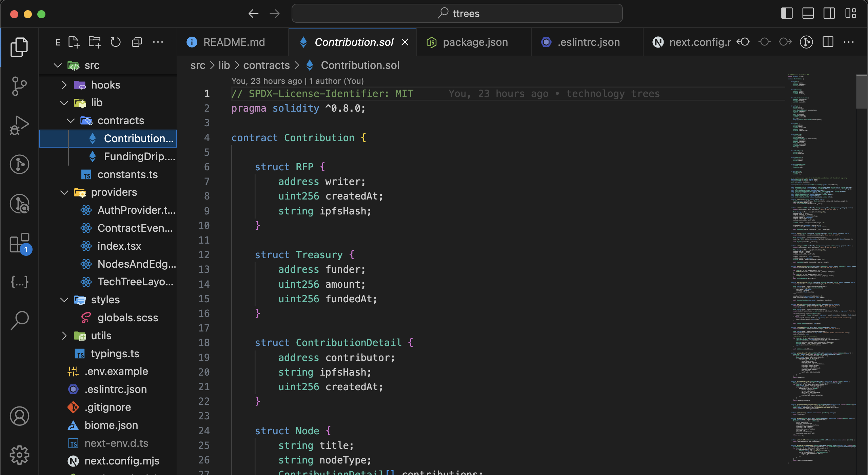The width and height of the screenshot is (868, 475).
Task: Refresh the Explorer file tree
Action: click(116, 42)
